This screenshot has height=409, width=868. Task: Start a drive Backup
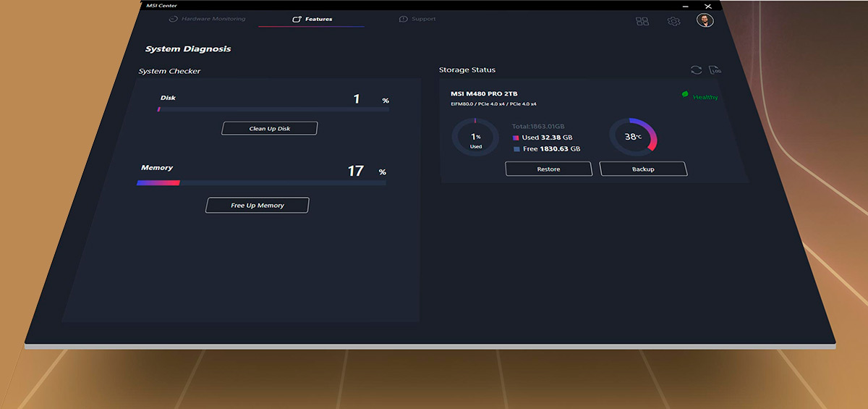(x=643, y=169)
